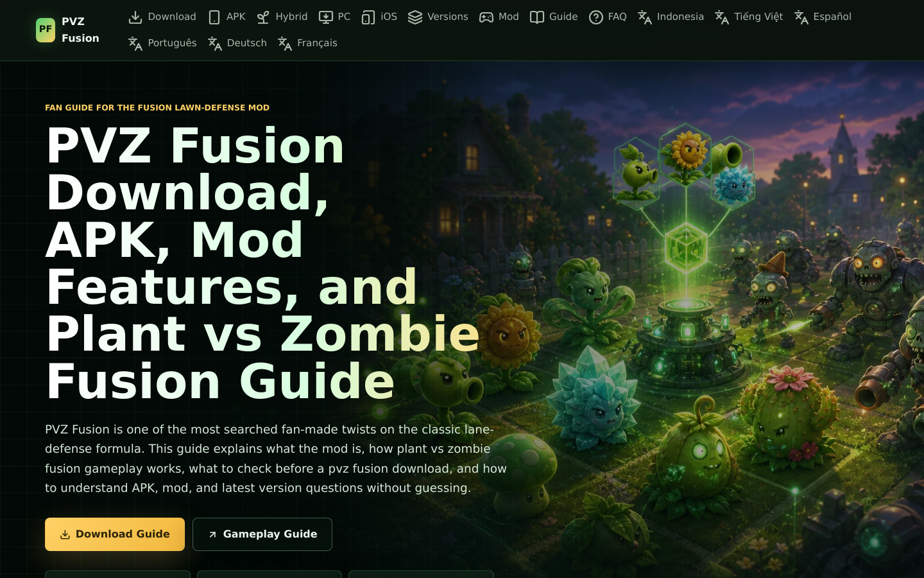Click translate icon beside Français
924x578 pixels.
pyautogui.click(x=285, y=44)
